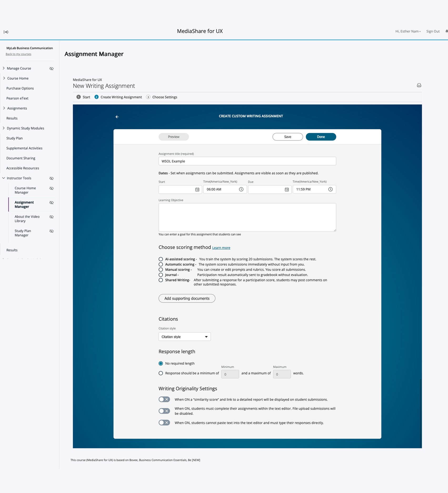
Task: Select the minimum and maximum words option
Action: pos(161,373)
